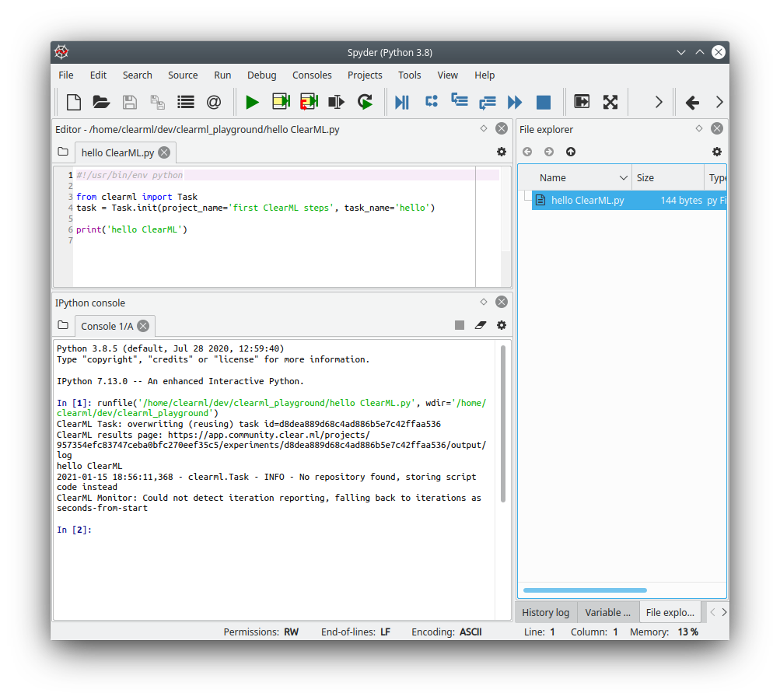The image size is (780, 700).
Task: Open the File explorer settings gear
Action: coord(716,152)
